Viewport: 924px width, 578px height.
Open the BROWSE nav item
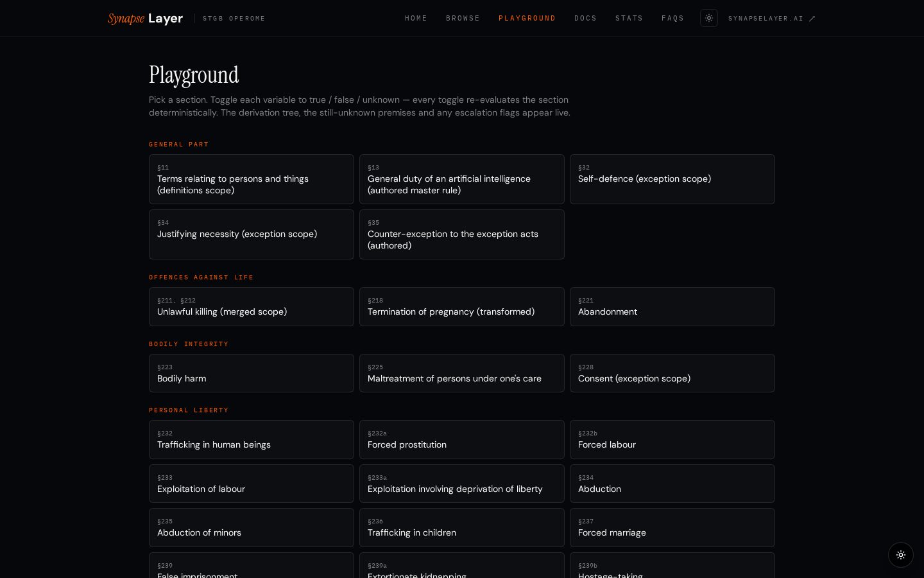463,19
